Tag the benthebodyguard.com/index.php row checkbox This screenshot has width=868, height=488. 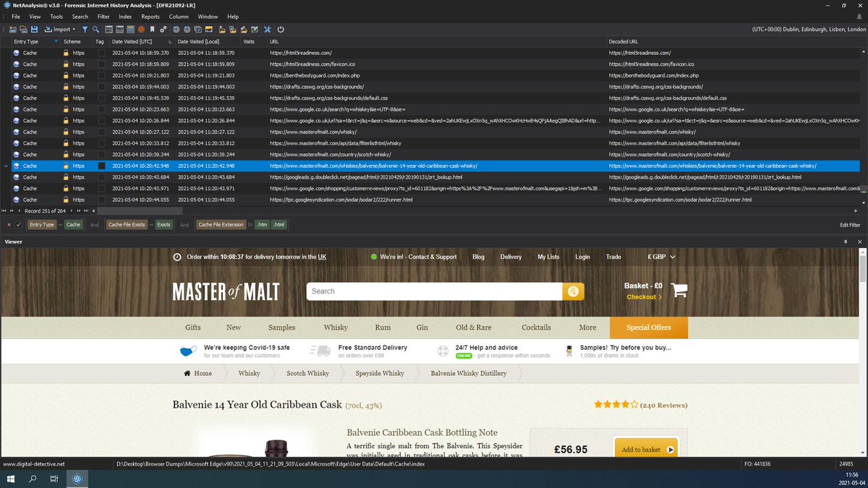pos(102,75)
